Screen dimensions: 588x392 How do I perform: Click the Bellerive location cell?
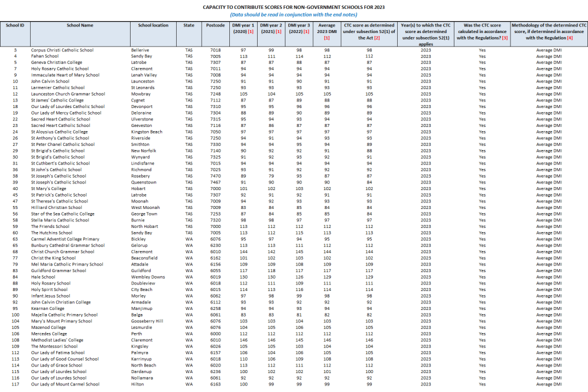pos(140,50)
